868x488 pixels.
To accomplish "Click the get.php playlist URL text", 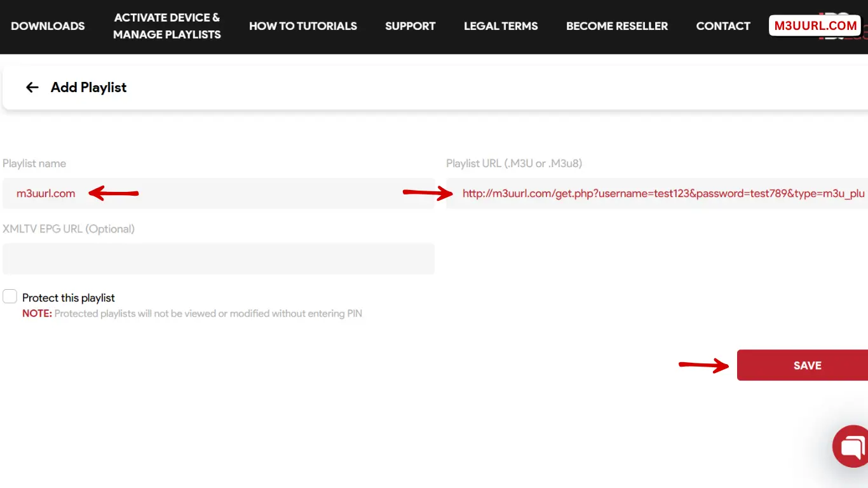I will coord(661,193).
